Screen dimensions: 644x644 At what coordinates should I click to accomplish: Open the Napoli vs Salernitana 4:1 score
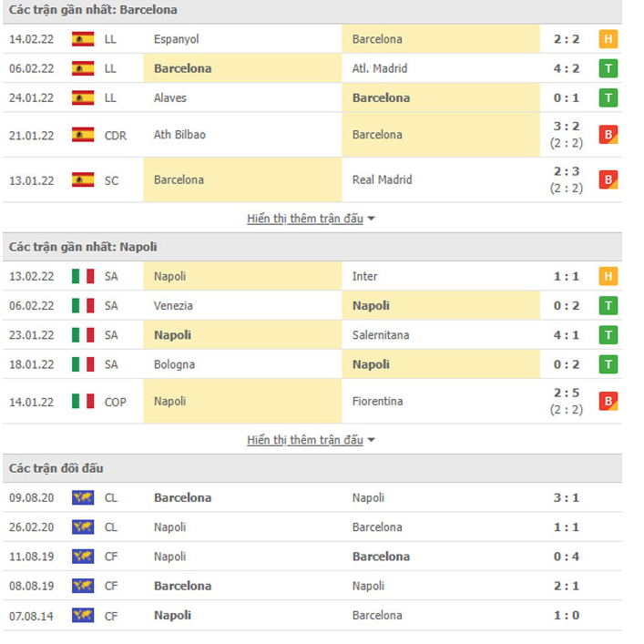[566, 335]
